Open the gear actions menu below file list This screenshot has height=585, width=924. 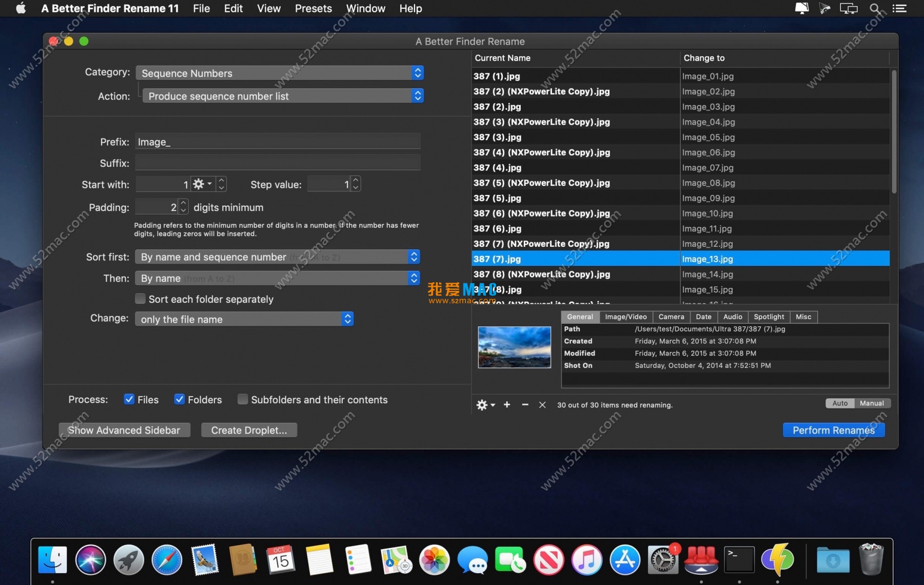tap(485, 405)
